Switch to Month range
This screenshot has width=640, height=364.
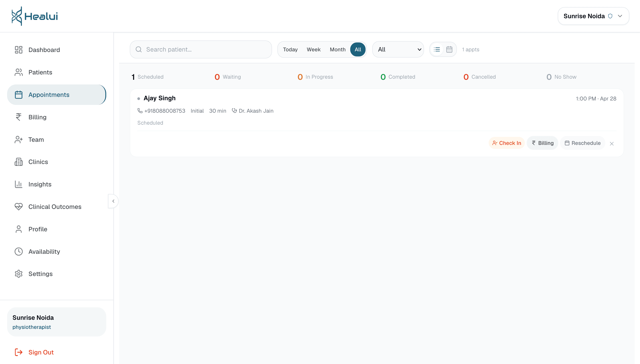(x=338, y=50)
